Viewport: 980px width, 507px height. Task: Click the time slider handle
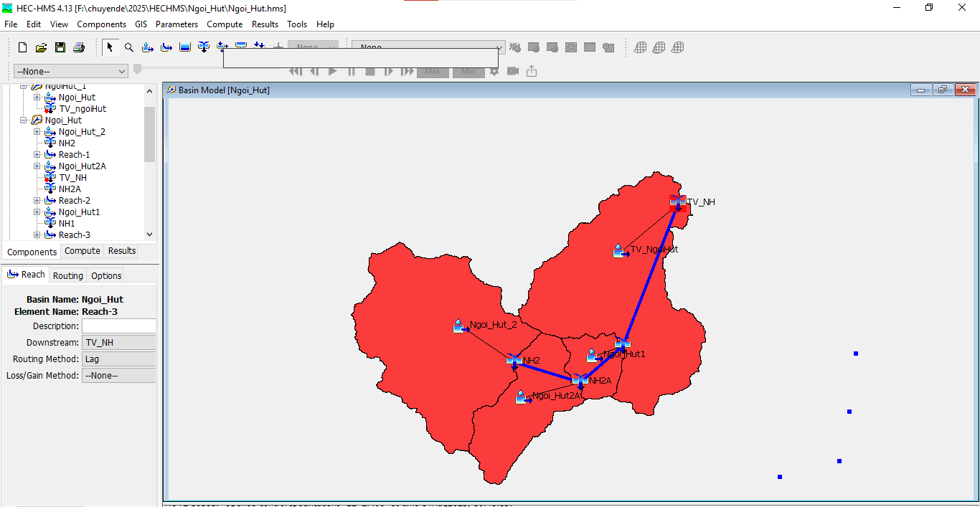pos(137,69)
